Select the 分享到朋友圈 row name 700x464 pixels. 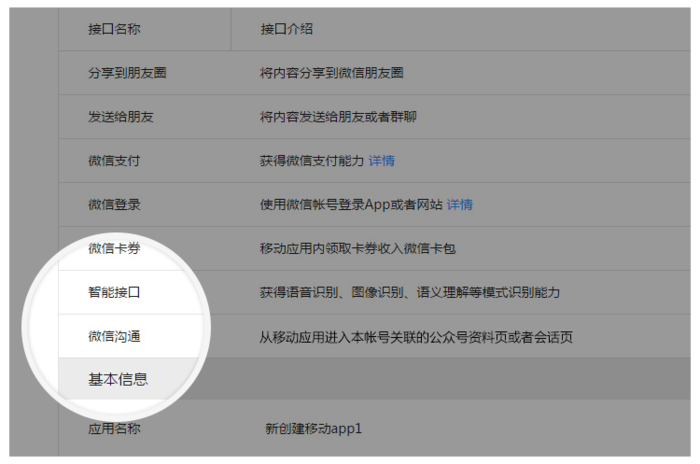[127, 73]
